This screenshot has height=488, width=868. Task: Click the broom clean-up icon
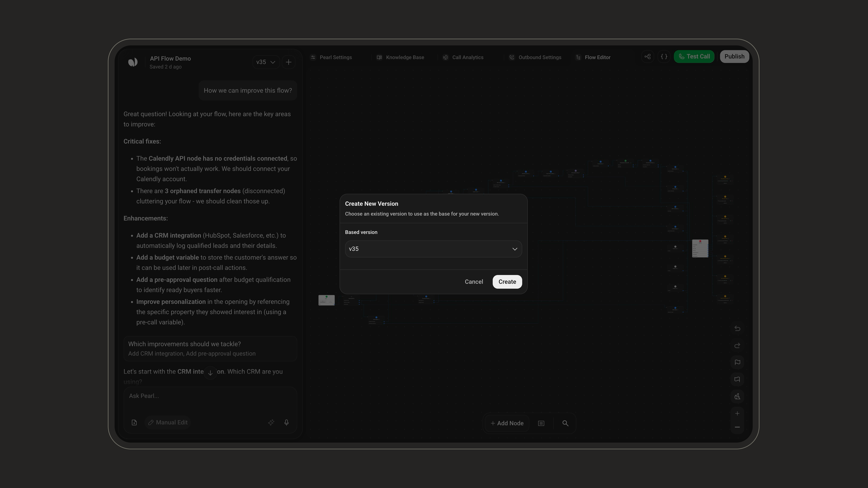pyautogui.click(x=737, y=396)
